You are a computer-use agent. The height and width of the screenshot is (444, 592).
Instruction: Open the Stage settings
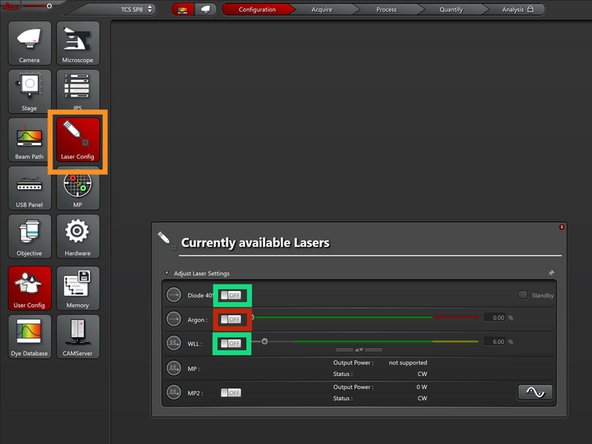tap(29, 91)
